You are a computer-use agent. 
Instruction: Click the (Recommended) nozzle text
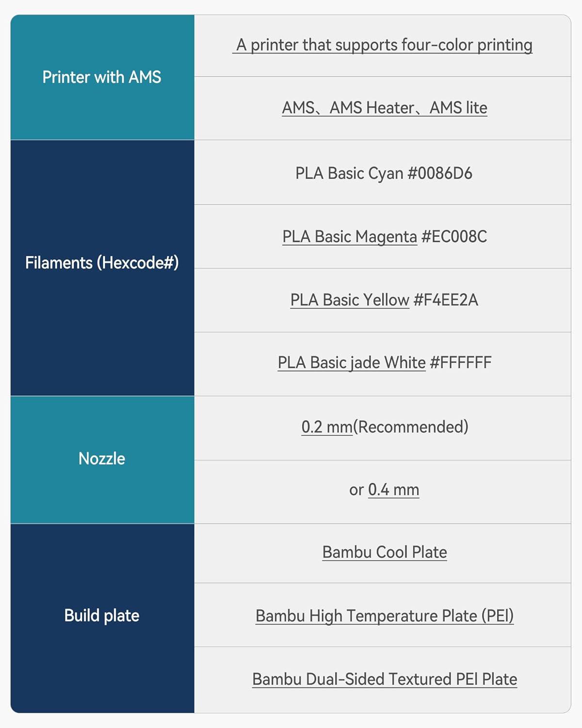[411, 427]
